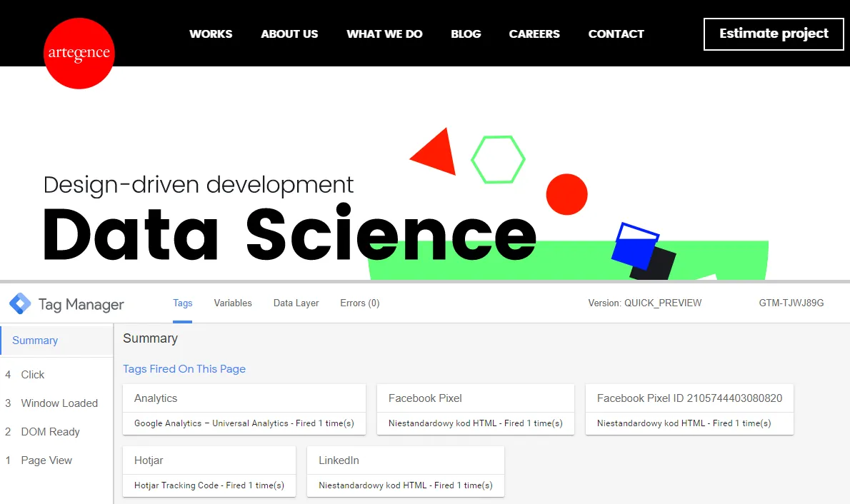
Task: Click the Design-driven development text
Action: [x=199, y=185]
